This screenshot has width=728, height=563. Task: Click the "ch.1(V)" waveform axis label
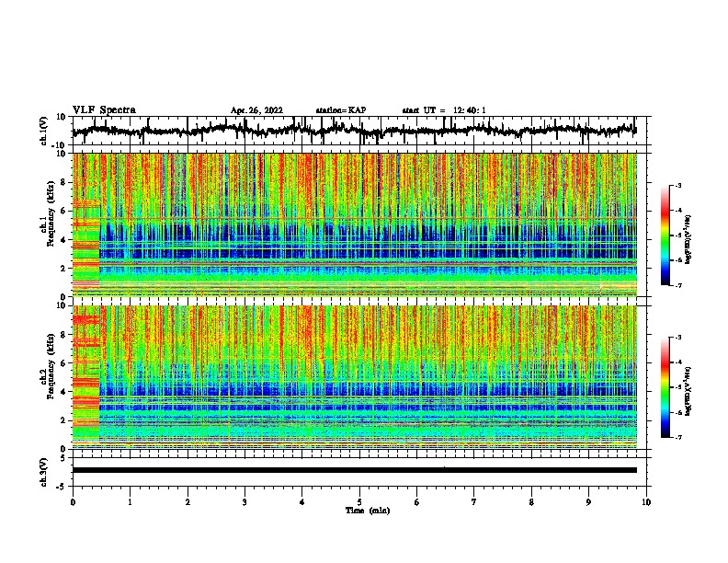point(44,131)
